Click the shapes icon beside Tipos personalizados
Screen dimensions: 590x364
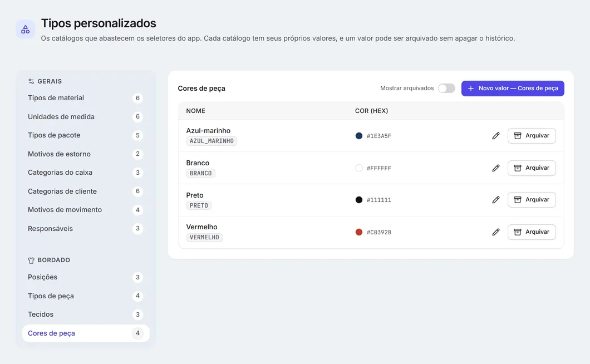tap(25, 29)
